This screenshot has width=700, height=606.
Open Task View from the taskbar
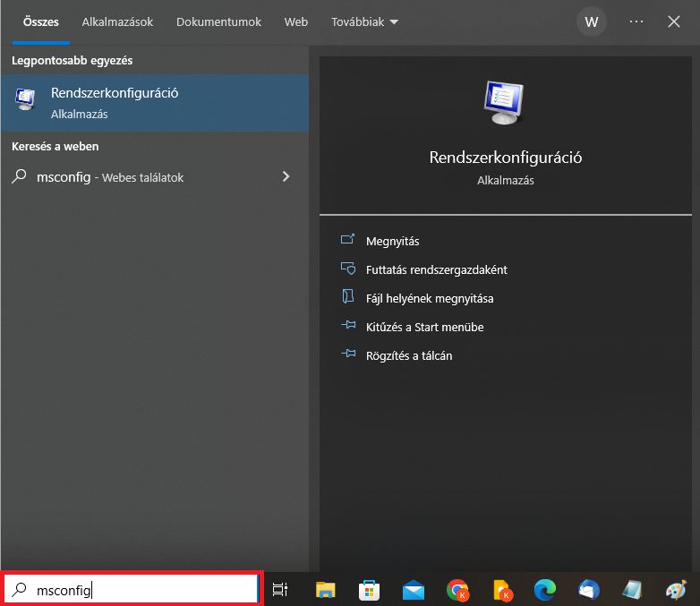(x=280, y=590)
